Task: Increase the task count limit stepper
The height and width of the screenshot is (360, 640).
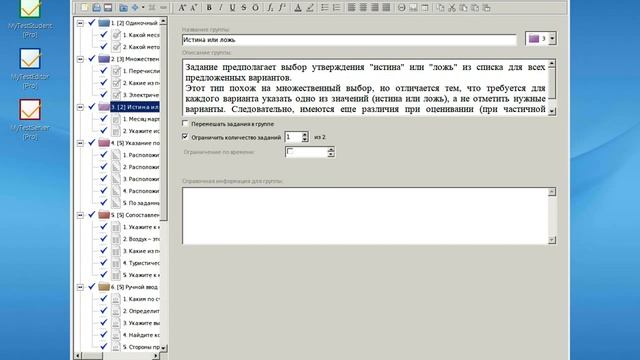Action: 305,134
